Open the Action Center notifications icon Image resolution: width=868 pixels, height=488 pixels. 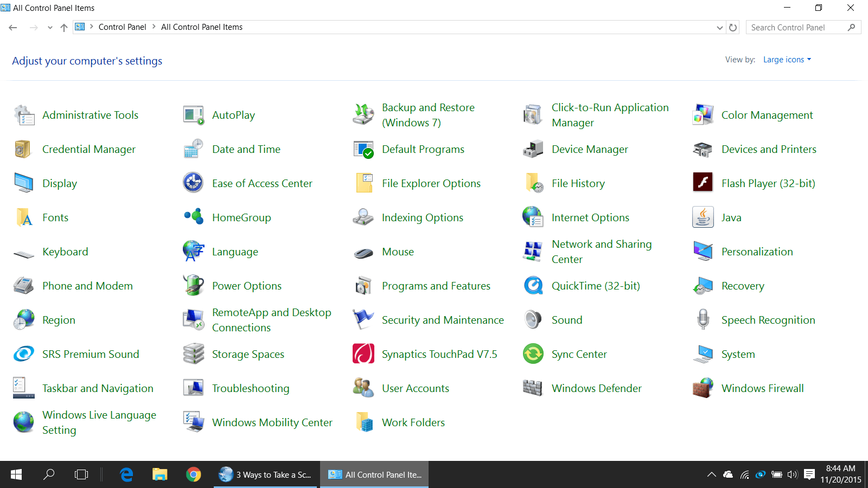[x=809, y=474]
